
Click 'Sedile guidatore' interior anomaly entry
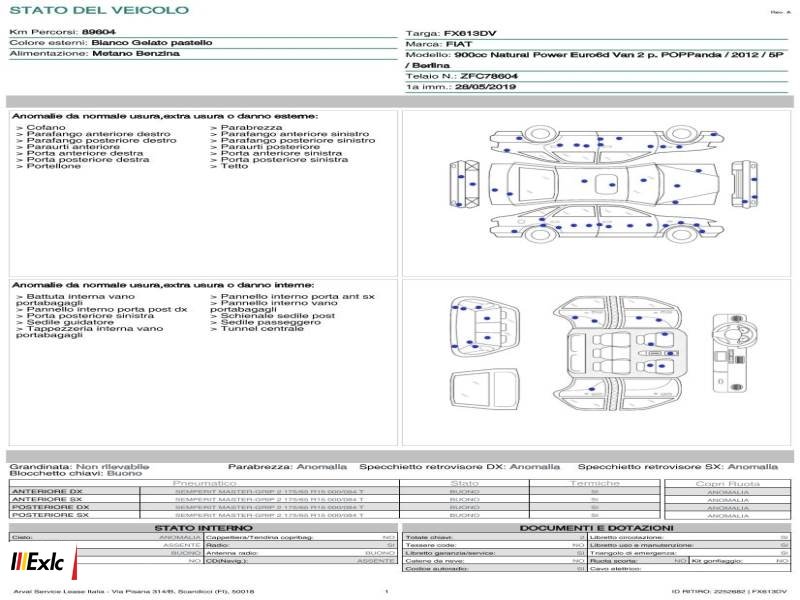coord(65,322)
